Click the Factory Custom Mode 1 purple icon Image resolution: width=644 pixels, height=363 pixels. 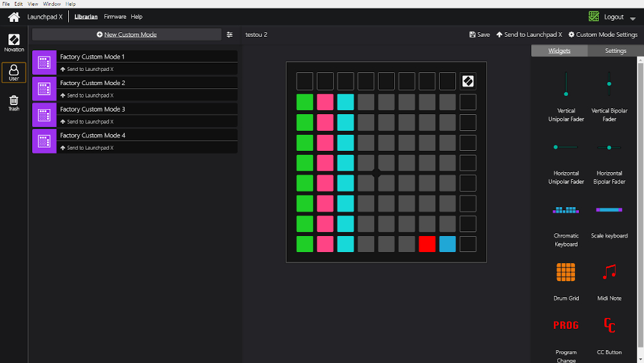[x=44, y=63]
